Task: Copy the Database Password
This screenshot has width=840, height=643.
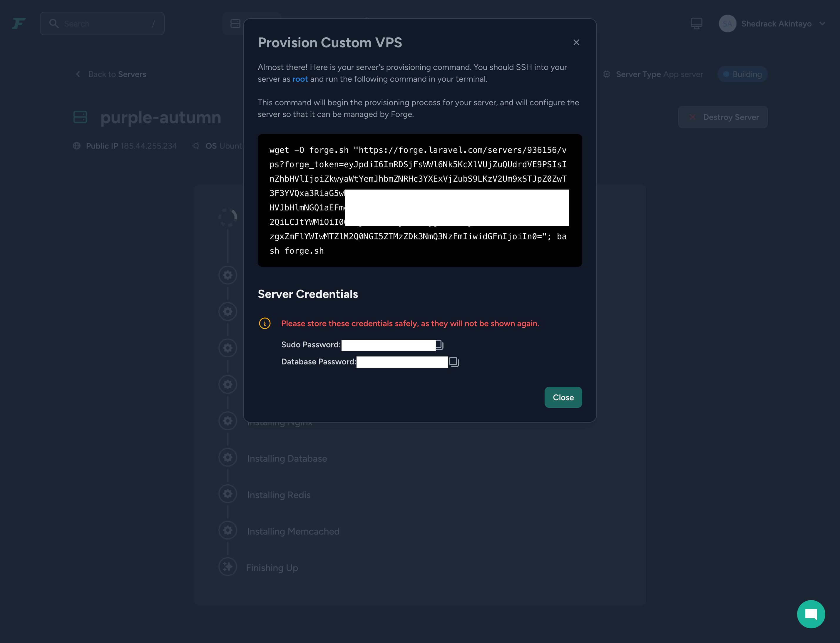Action: point(454,361)
